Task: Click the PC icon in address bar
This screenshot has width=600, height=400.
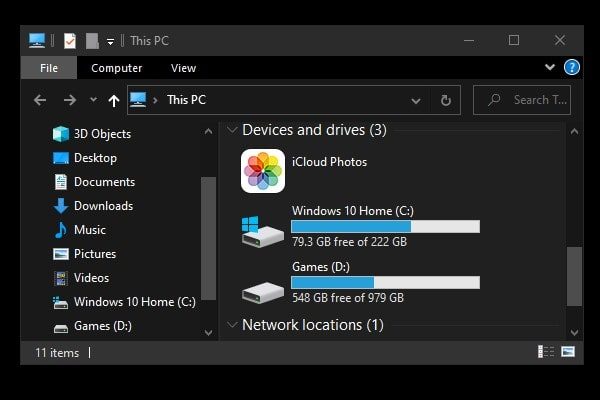Action: pyautogui.click(x=138, y=100)
